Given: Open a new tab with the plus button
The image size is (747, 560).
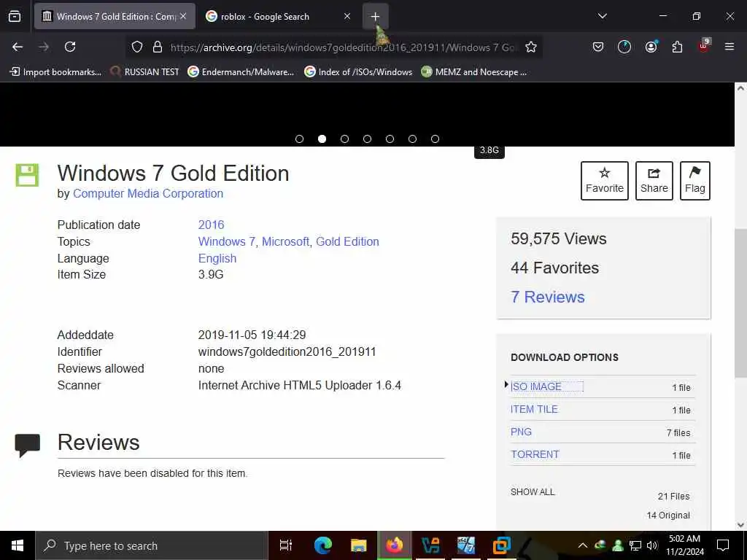Looking at the screenshot, I should tap(376, 16).
